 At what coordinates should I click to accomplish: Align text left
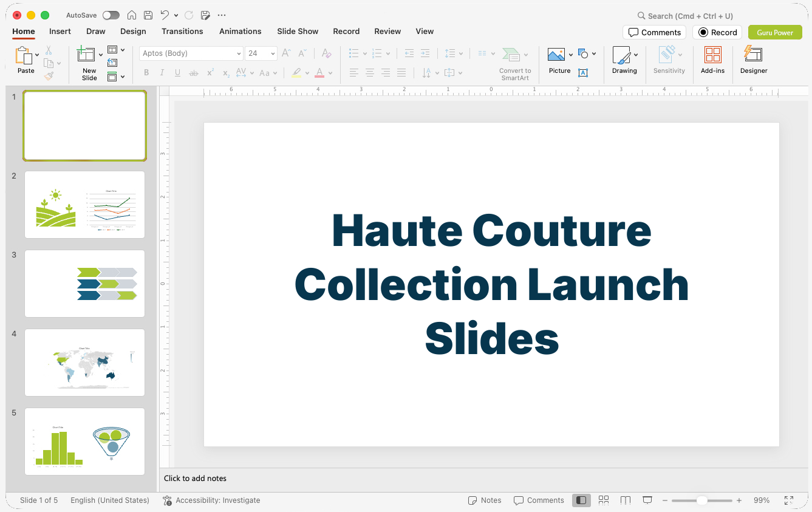354,73
